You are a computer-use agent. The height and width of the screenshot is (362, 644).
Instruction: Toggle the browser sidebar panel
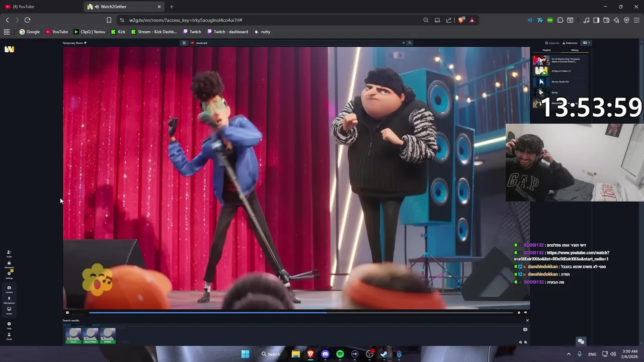point(596,20)
